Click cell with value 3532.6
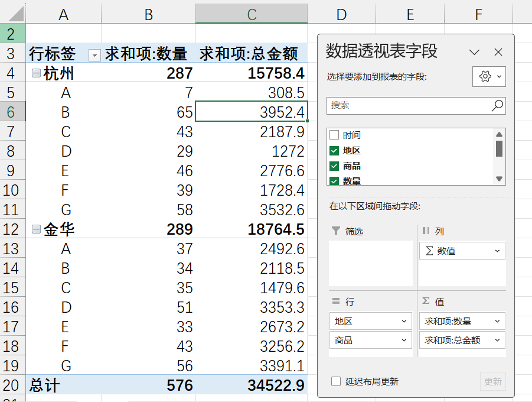The image size is (532, 402). (252, 210)
